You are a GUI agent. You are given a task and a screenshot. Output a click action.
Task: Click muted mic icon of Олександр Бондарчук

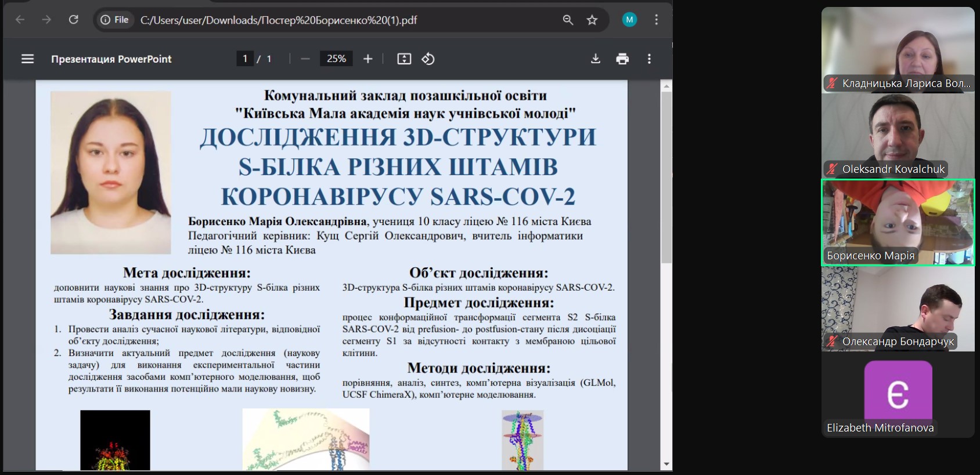click(832, 341)
